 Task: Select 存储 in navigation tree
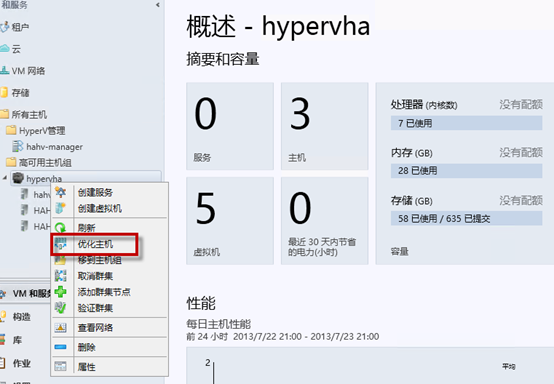(x=20, y=93)
